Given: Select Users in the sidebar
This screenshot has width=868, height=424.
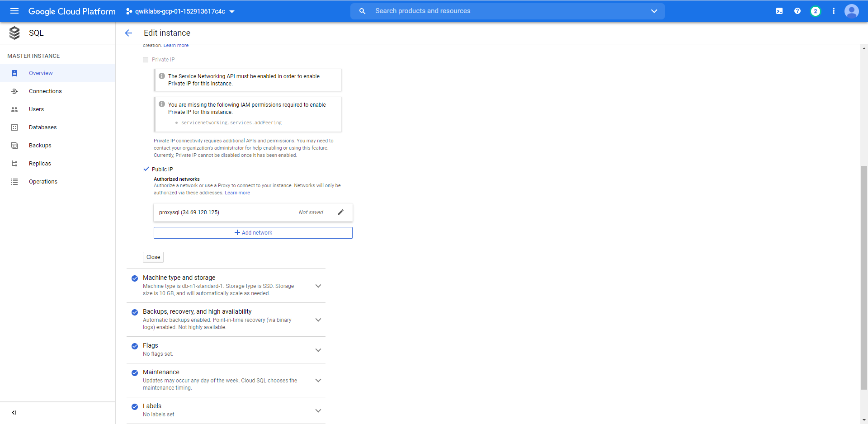Looking at the screenshot, I should click(57, 109).
